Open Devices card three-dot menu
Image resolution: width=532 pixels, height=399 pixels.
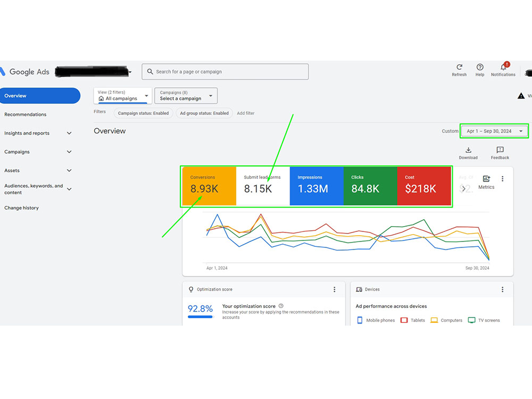[503, 289]
